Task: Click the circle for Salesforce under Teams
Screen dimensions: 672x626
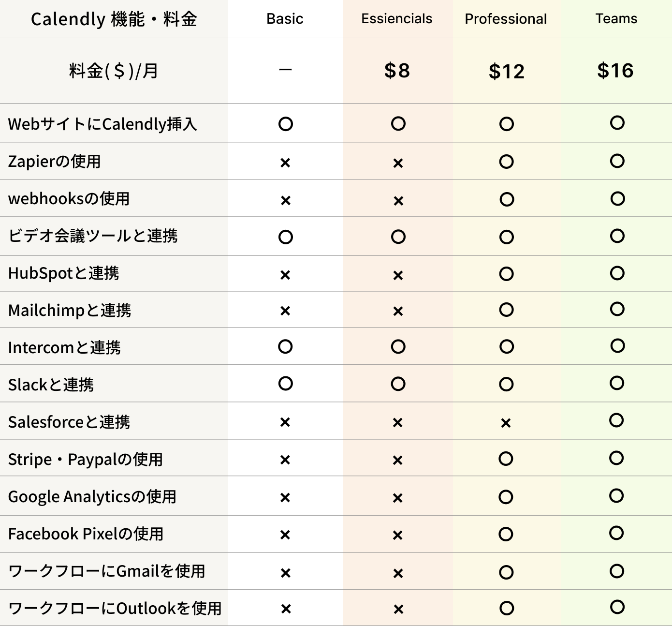Action: [x=616, y=420]
